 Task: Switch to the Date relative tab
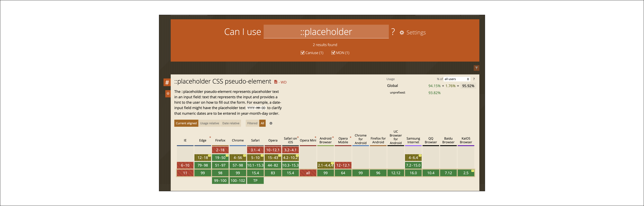point(231,123)
